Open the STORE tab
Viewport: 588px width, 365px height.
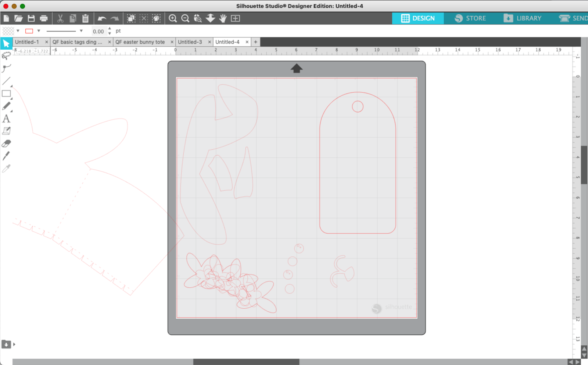(470, 18)
